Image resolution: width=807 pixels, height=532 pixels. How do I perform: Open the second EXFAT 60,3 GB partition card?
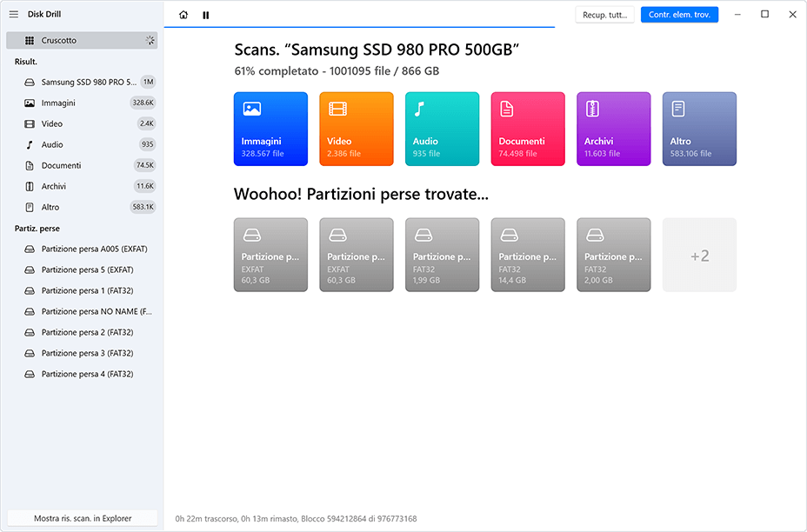[x=357, y=255]
